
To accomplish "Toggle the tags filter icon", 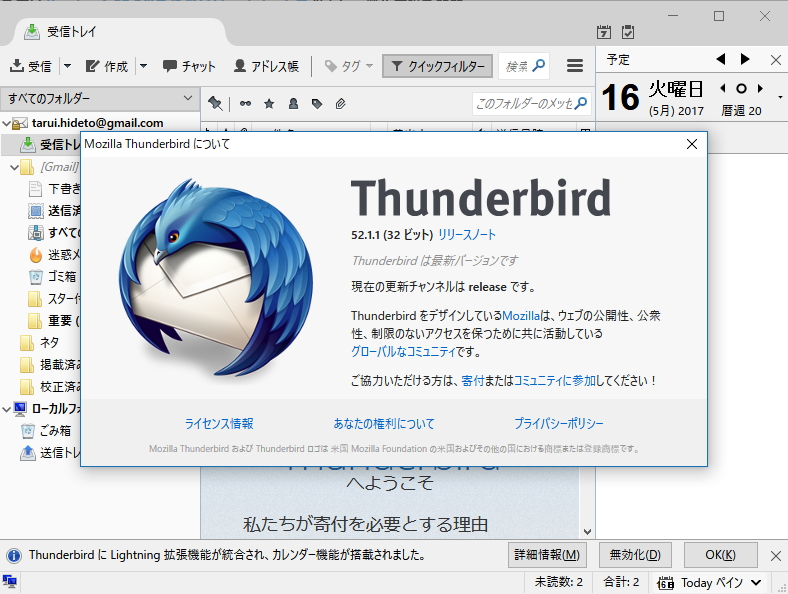I will tap(317, 104).
